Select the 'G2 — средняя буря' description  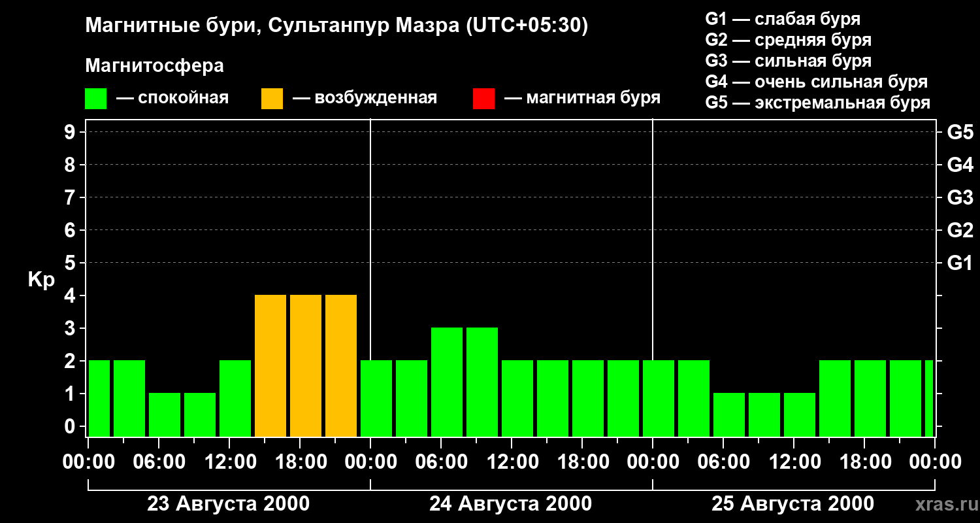[789, 40]
